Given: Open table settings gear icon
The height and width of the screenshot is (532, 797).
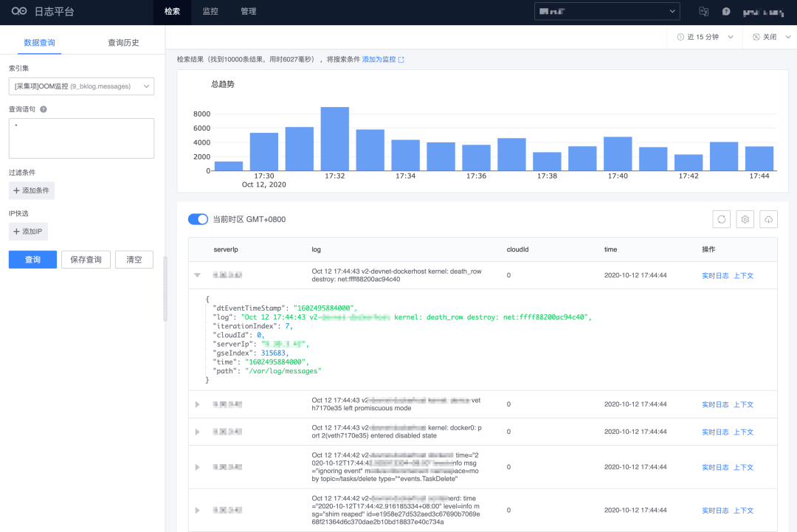Looking at the screenshot, I should coord(745,219).
